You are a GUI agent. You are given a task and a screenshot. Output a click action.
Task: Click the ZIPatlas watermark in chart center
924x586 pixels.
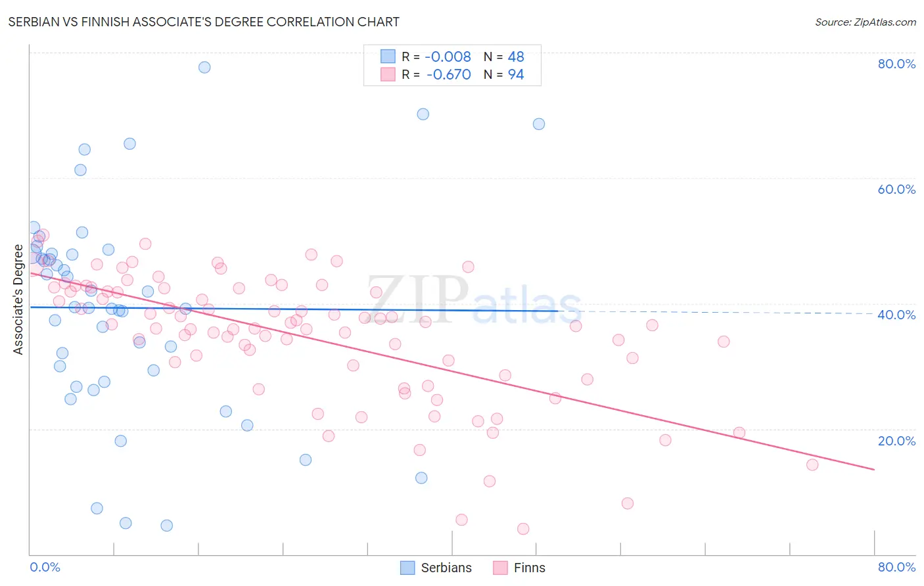coord(474,300)
